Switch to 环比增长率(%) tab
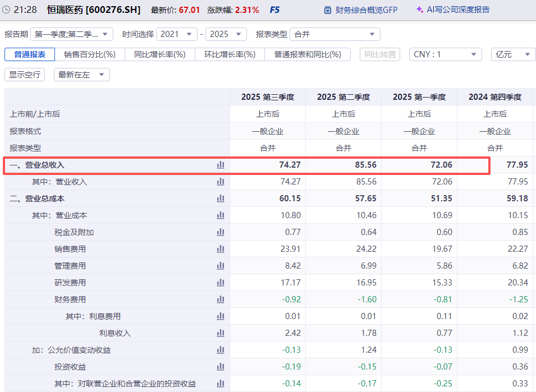Screen dimensions: 536x392 click(x=230, y=54)
